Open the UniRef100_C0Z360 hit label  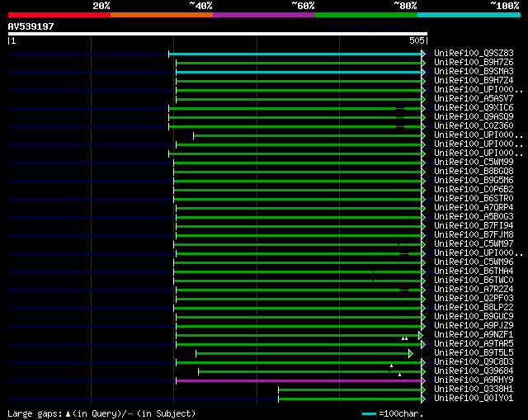click(474, 126)
